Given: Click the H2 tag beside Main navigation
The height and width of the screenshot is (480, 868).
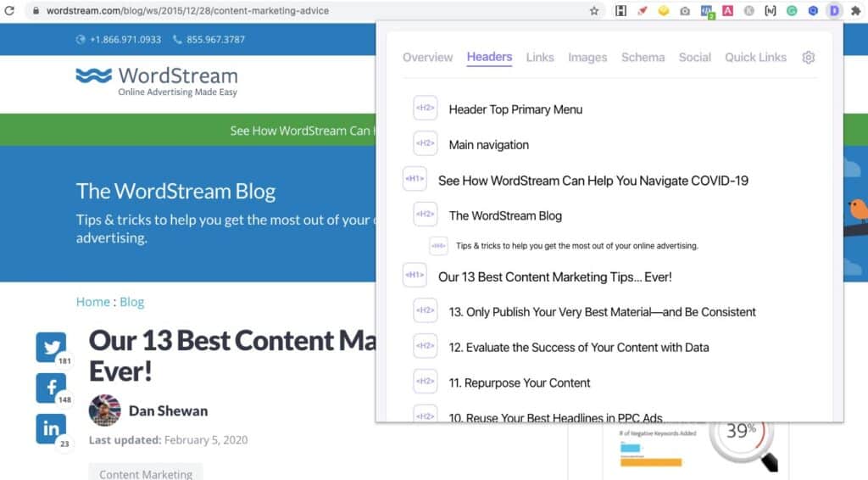Looking at the screenshot, I should click(x=426, y=143).
